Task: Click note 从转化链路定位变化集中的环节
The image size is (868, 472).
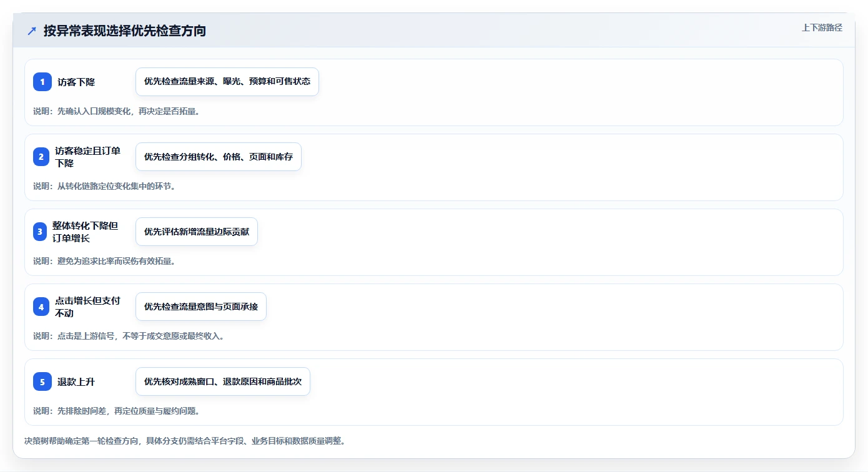Action: click(104, 186)
